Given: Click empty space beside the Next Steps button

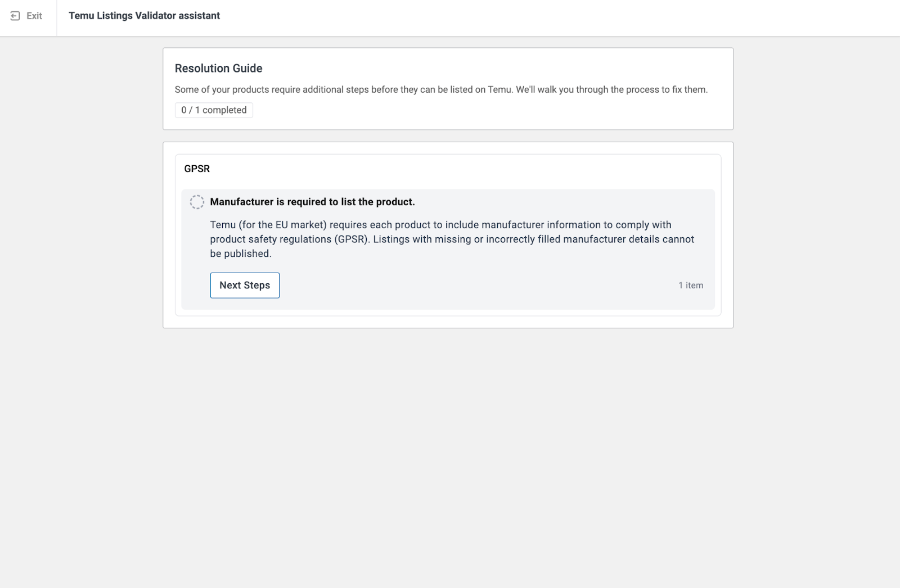Looking at the screenshot, I should click(x=450, y=286).
